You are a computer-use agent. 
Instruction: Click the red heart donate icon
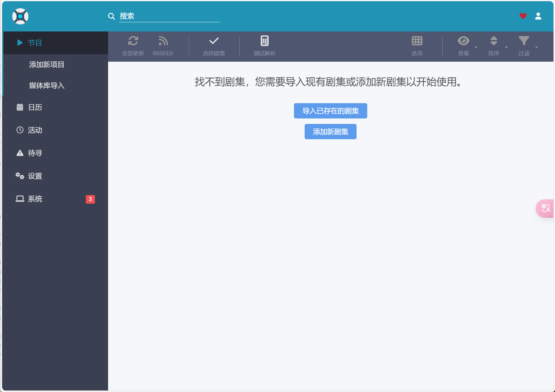(523, 16)
